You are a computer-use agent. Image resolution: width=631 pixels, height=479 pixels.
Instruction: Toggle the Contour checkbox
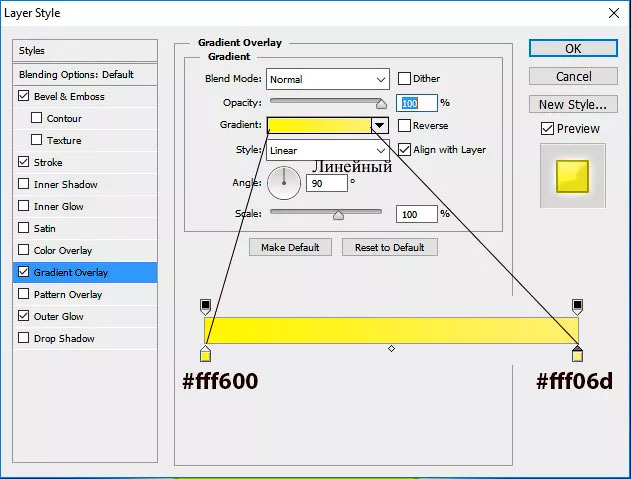coord(36,118)
